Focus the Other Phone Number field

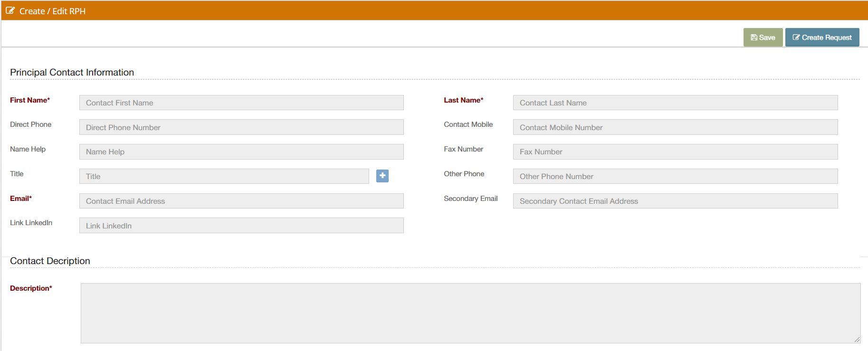pyautogui.click(x=675, y=176)
